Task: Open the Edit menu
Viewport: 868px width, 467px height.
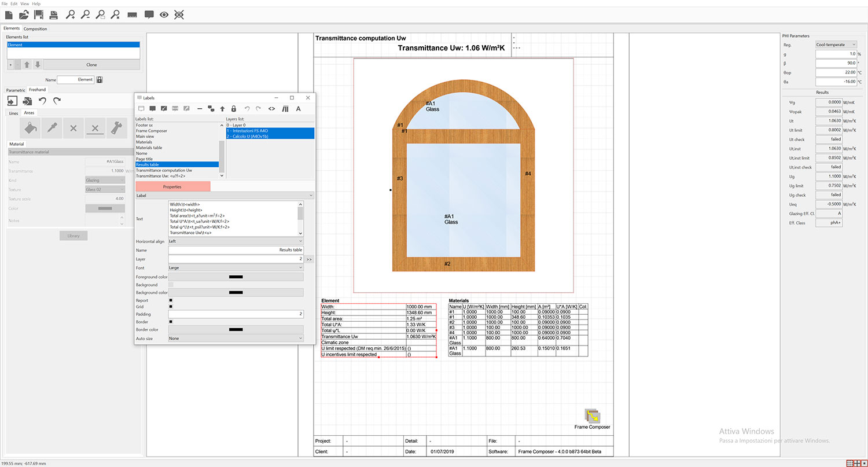Action: (x=13, y=3)
